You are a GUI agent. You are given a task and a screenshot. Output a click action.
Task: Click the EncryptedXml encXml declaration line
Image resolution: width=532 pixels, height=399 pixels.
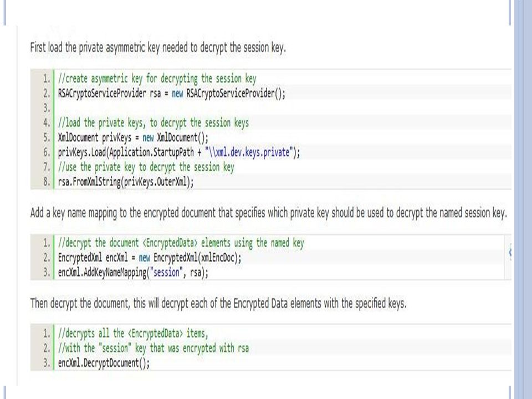(x=150, y=258)
